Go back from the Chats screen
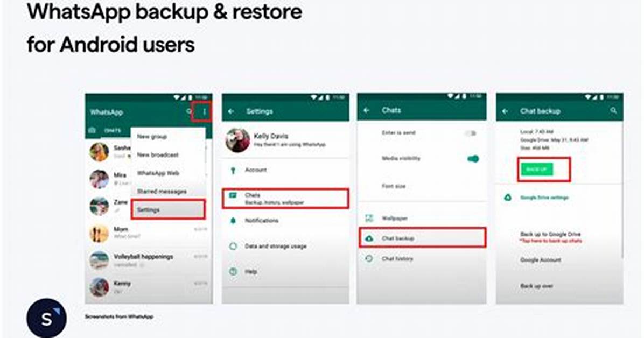Image resolution: width=644 pixels, height=338 pixels. [367, 110]
